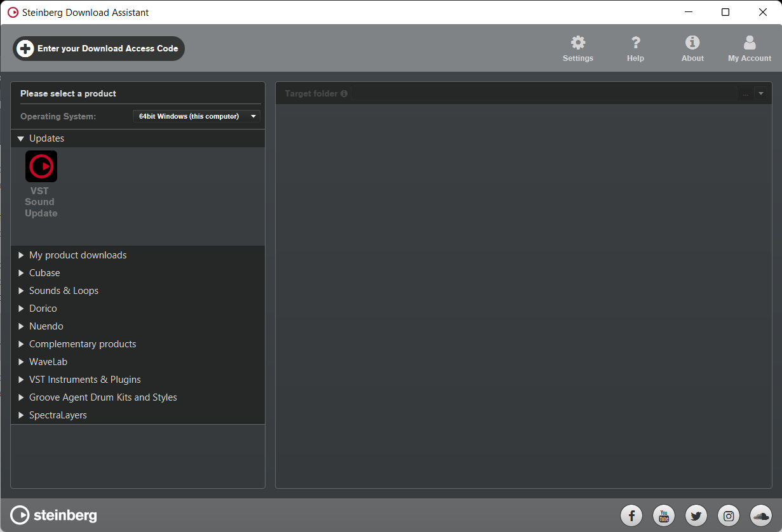Viewport: 782px width, 532px height.
Task: Open the Settings gear icon
Action: [577, 43]
